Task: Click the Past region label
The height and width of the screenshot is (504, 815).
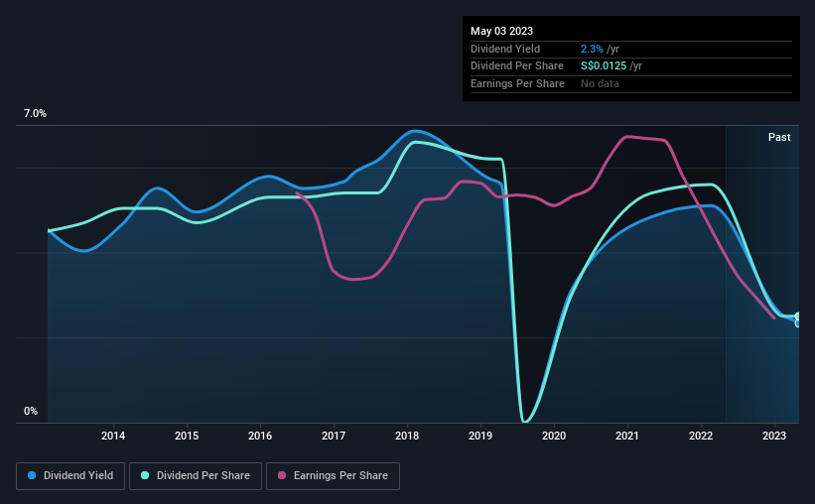Action: pyautogui.click(x=779, y=137)
